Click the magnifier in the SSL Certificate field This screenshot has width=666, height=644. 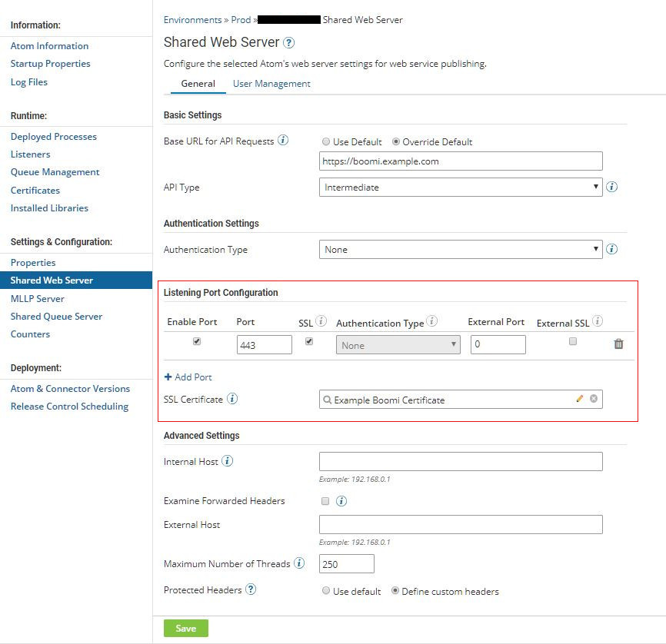327,399
